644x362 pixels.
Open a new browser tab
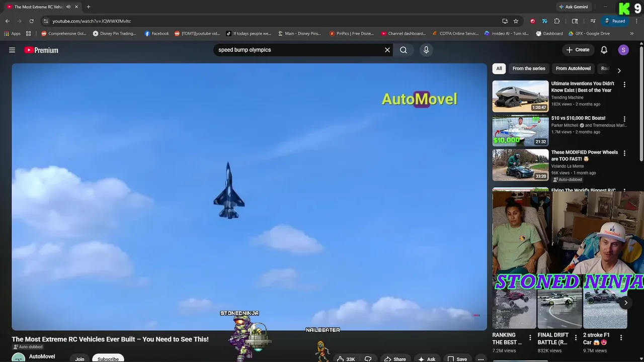pyautogui.click(x=89, y=7)
